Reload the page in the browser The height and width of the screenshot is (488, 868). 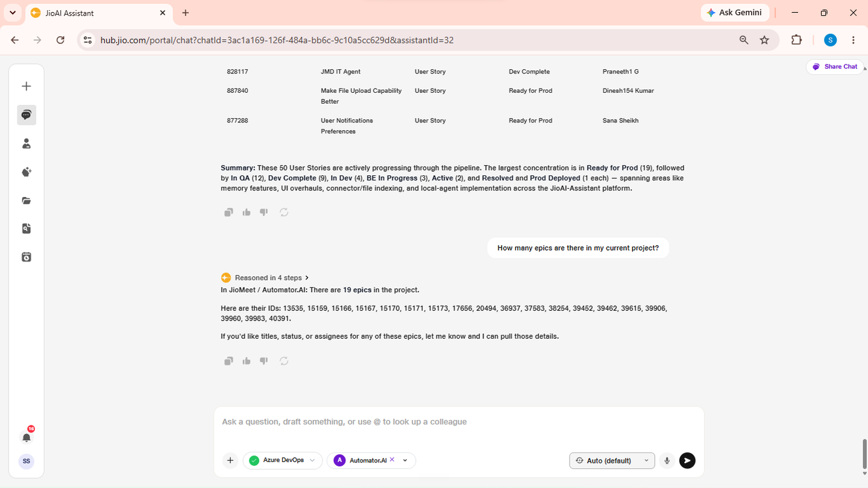pyautogui.click(x=60, y=40)
